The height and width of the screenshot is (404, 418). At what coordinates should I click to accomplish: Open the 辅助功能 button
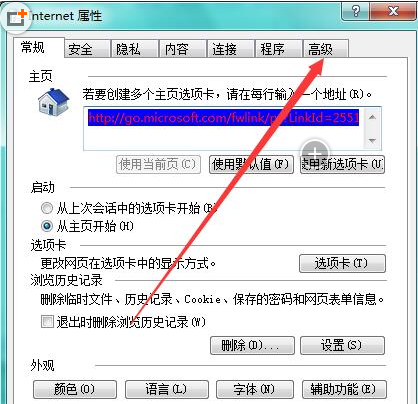[344, 389]
